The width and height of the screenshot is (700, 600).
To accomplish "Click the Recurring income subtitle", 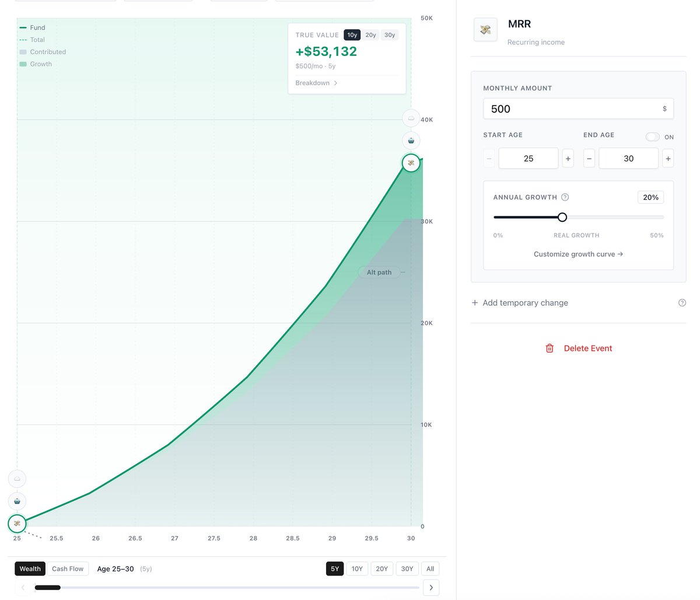I will pos(536,43).
